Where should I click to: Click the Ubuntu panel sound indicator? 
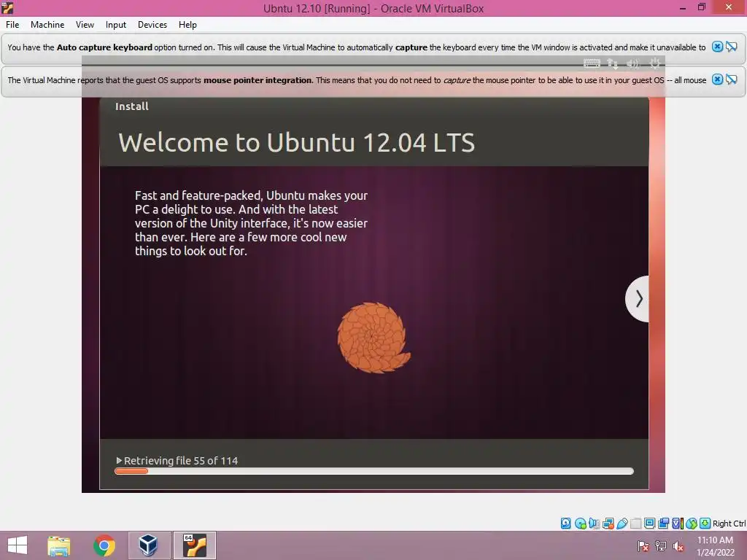(633, 63)
